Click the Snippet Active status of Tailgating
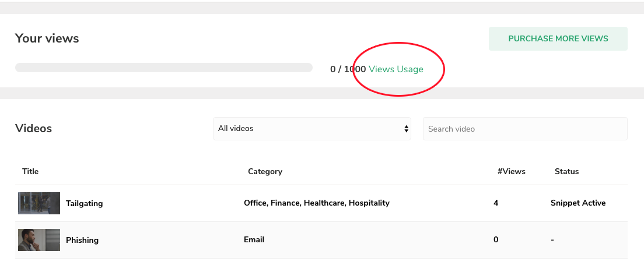This screenshot has width=644, height=265. click(578, 203)
